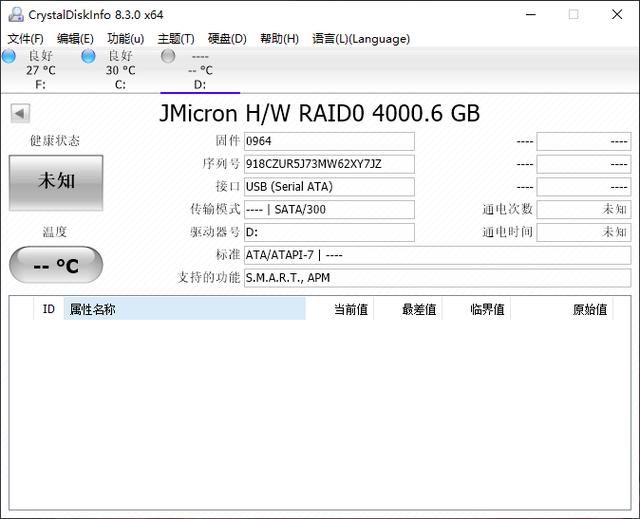The height and width of the screenshot is (519, 640).
Task: Open the 语言(L)(Language) menu
Action: click(x=361, y=39)
